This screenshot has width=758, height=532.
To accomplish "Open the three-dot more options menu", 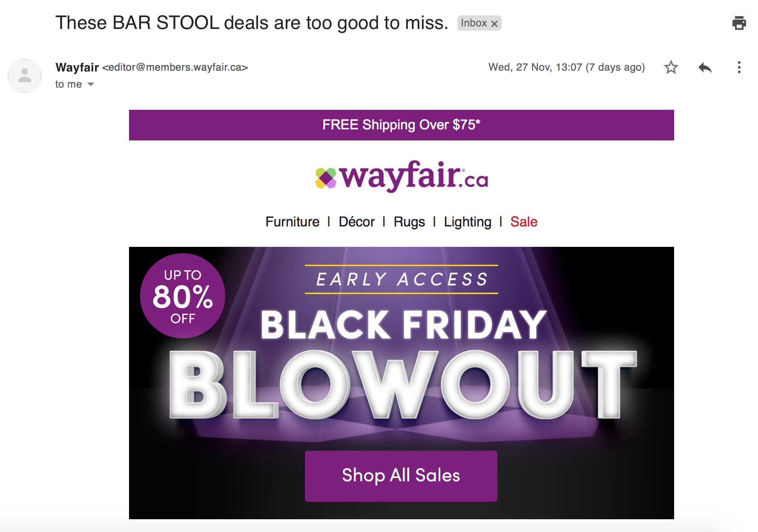I will pos(739,67).
